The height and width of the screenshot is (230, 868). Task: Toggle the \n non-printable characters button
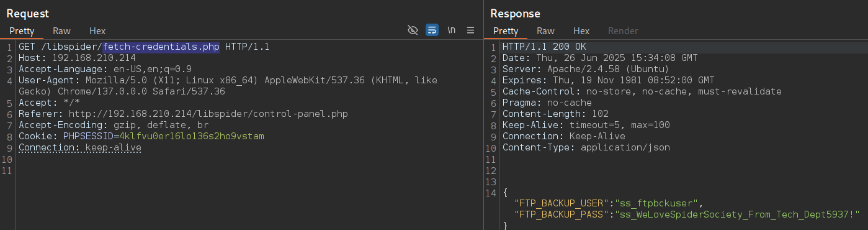pyautogui.click(x=452, y=30)
